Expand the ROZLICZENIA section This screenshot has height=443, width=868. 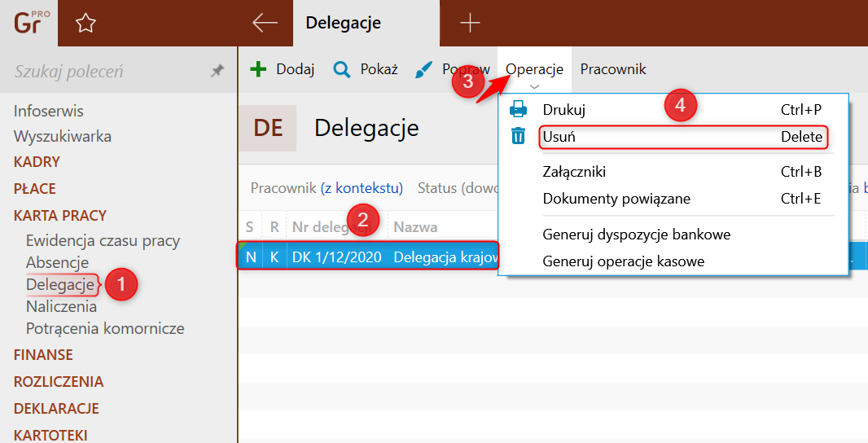coord(59,382)
